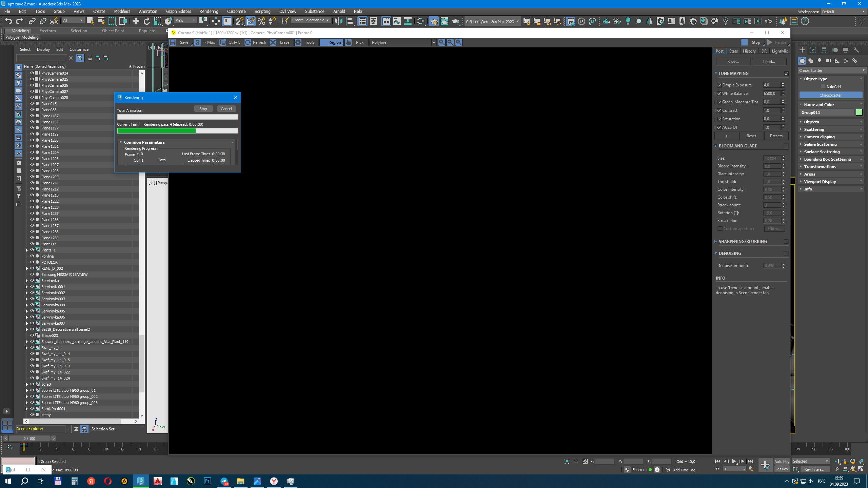
Task: Click the Mirror tool icon
Action: click(338, 21)
